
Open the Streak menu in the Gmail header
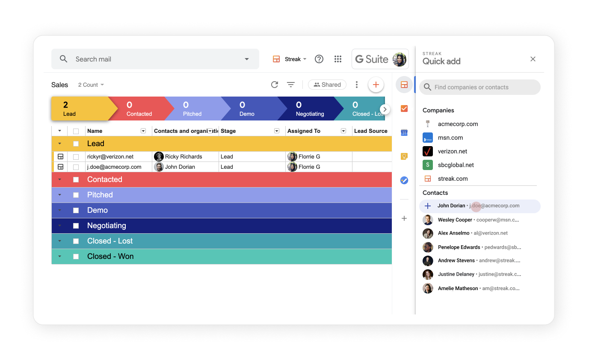tap(290, 59)
